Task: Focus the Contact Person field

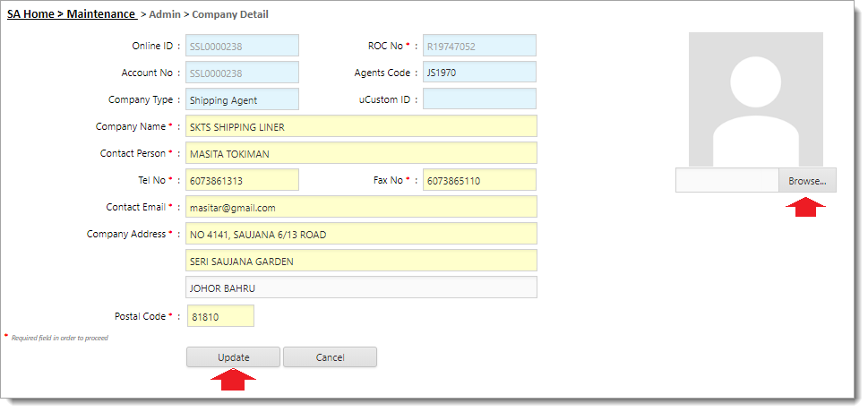Action: (361, 154)
